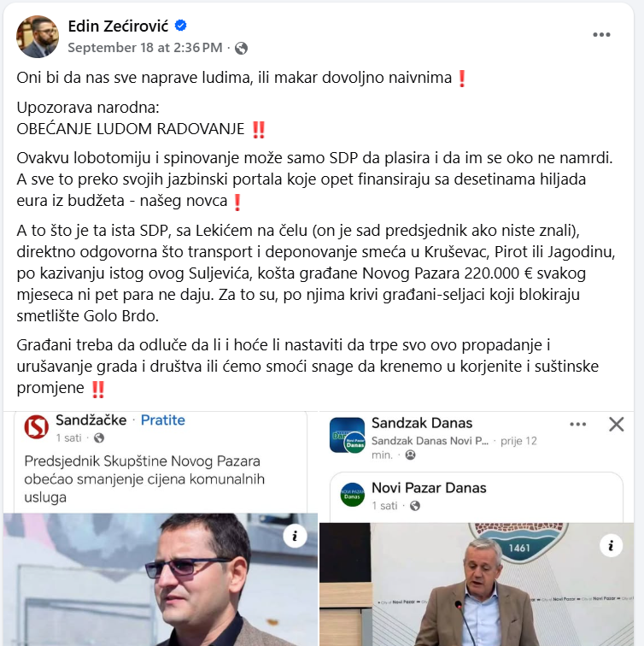Image resolution: width=644 pixels, height=646 pixels.
Task: Click the Novi Pazar Danas round logo
Action: click(352, 495)
